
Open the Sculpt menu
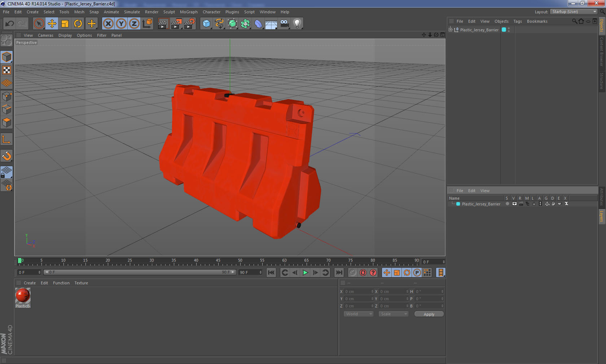169,12
